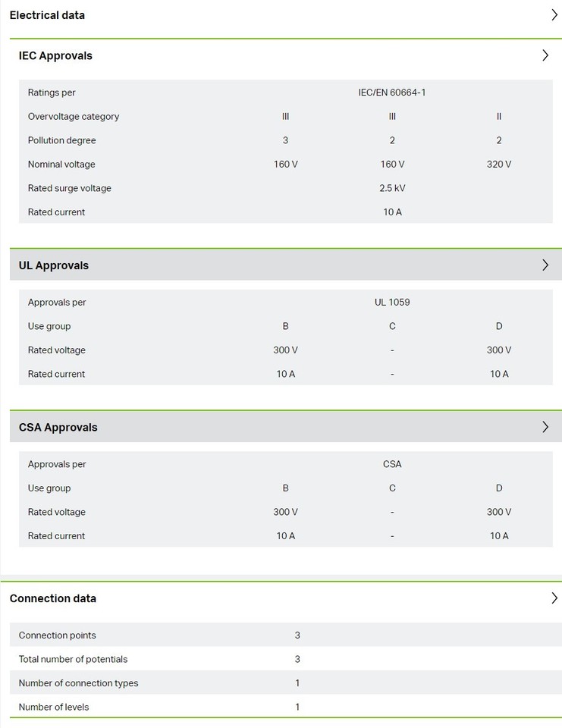
Task: Select the CSA Approvals header title
Action: [58, 427]
